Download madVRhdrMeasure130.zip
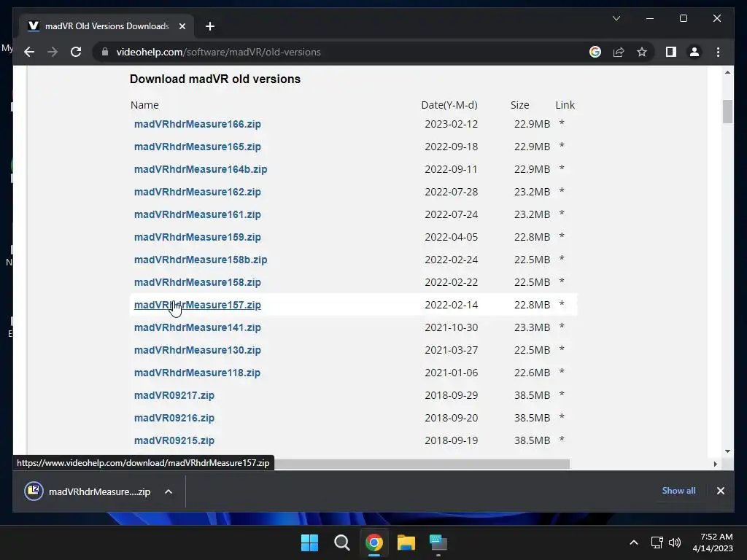The width and height of the screenshot is (747, 560). [x=197, y=351]
